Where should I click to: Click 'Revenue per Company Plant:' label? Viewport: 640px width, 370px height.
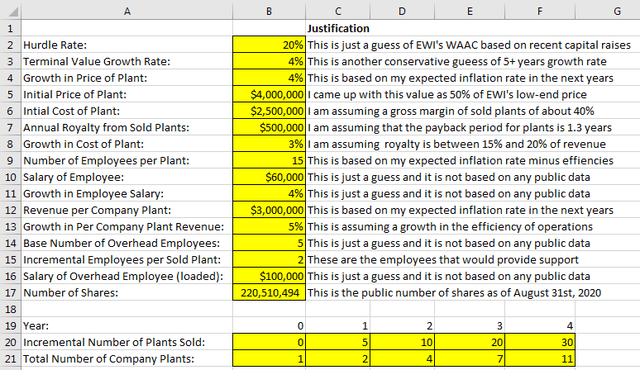97,210
